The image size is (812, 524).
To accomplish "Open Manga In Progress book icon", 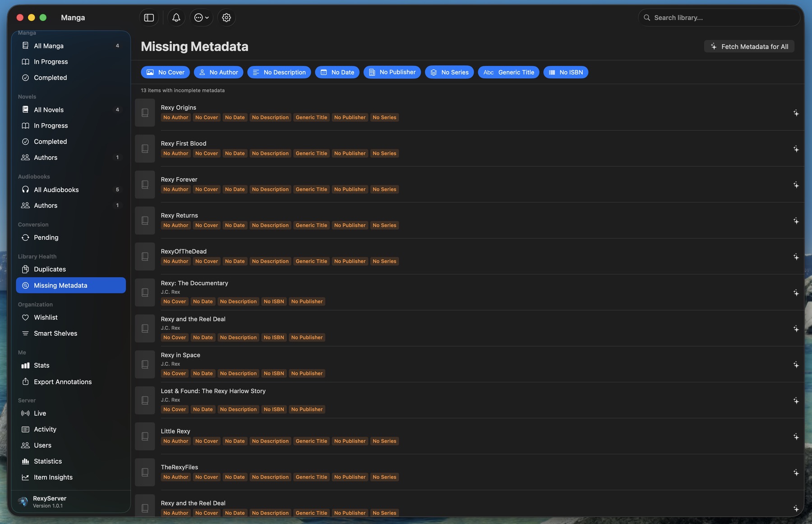I will (25, 62).
